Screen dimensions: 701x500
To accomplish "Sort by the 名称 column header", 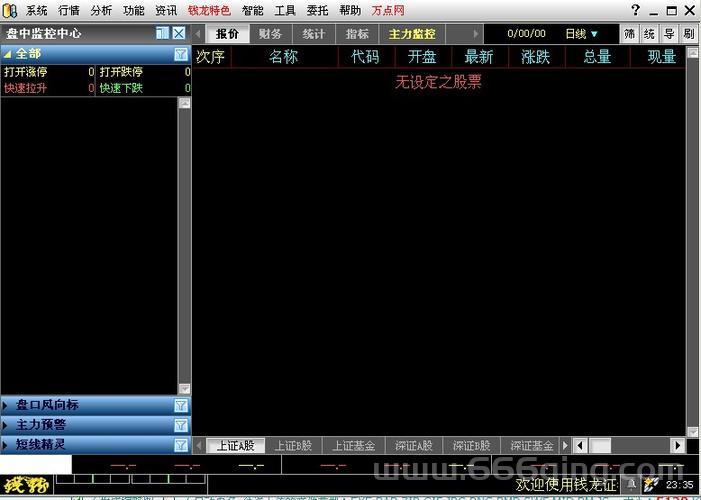I will click(284, 57).
